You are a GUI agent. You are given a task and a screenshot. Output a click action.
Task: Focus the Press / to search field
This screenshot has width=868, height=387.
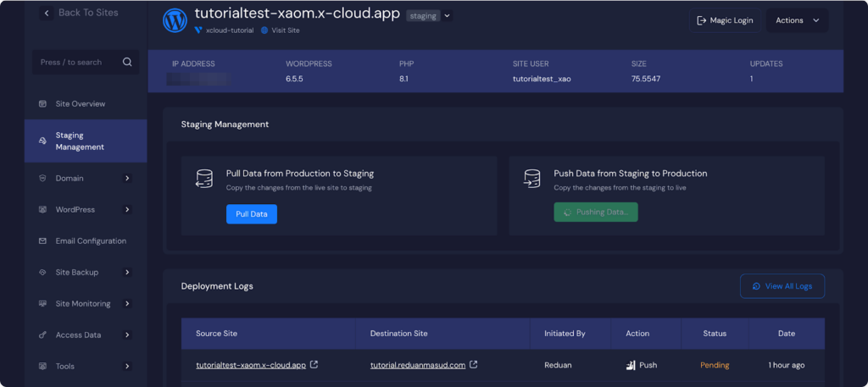(86, 62)
